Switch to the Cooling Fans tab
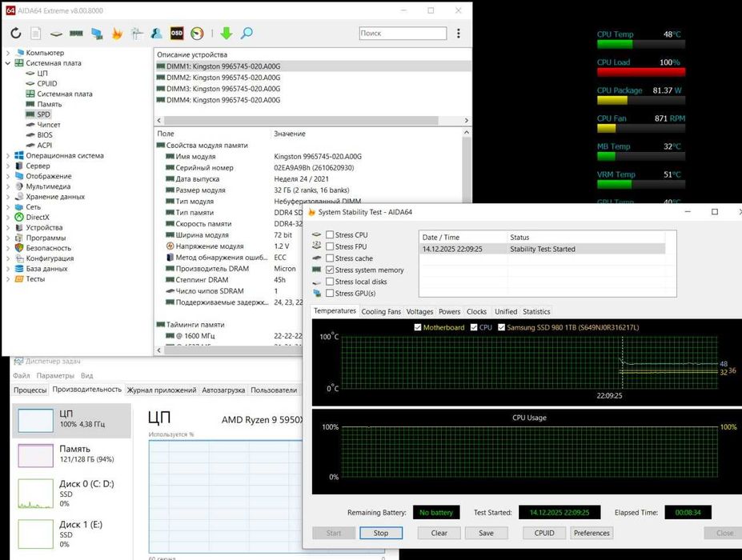The width and height of the screenshot is (742, 560). 381,311
